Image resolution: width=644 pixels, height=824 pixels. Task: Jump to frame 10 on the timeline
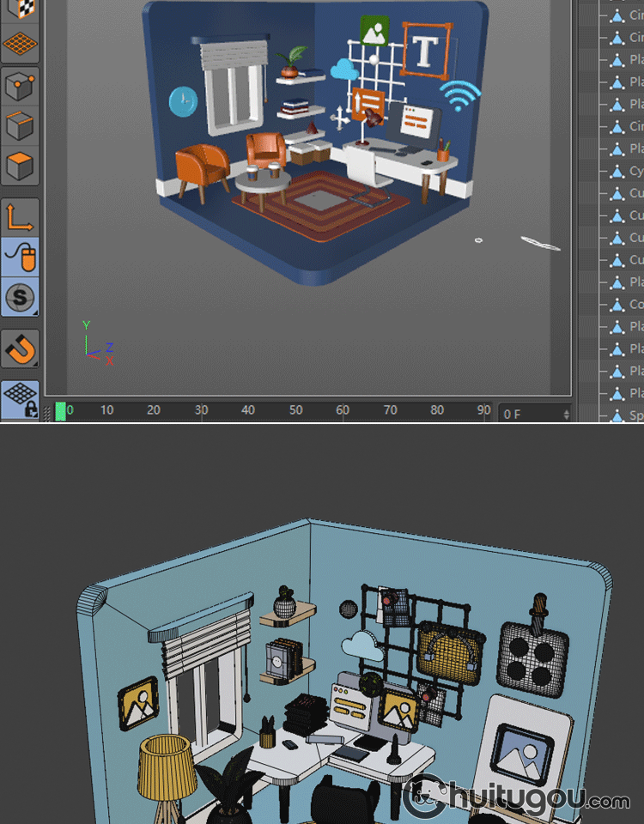[106, 410]
